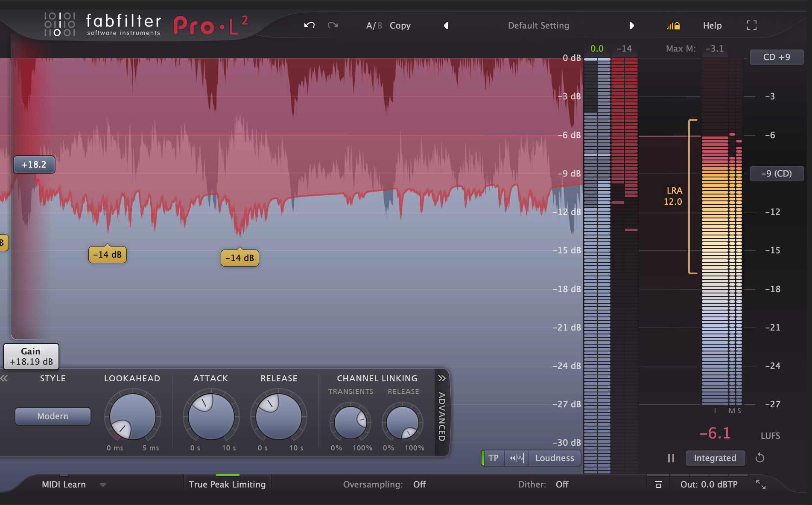Click the Attack knob
This screenshot has height=505, width=812.
211,417
